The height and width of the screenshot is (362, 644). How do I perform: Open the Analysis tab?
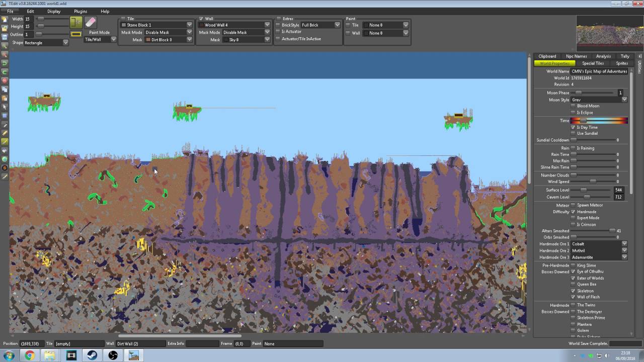(603, 56)
